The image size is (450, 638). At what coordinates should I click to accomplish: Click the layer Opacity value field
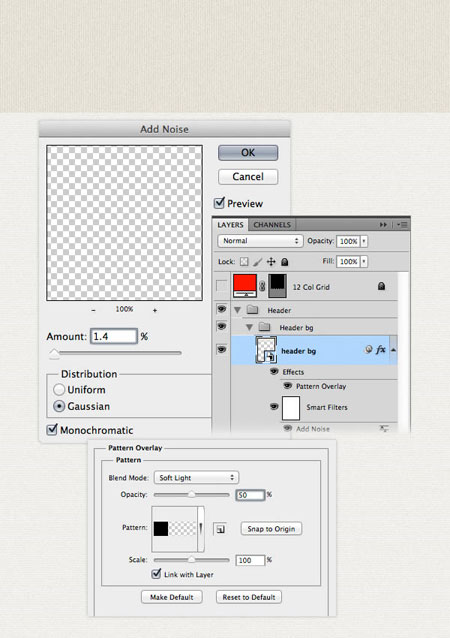348,241
